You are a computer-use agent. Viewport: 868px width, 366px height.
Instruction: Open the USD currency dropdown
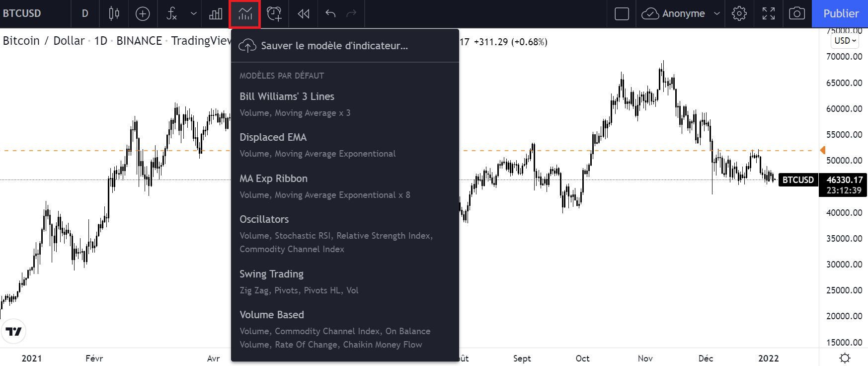coord(845,41)
